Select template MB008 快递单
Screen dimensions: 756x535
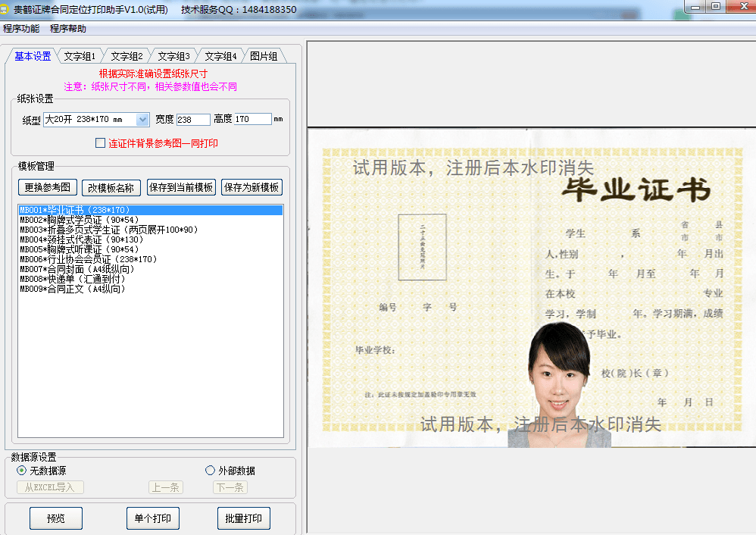72,279
